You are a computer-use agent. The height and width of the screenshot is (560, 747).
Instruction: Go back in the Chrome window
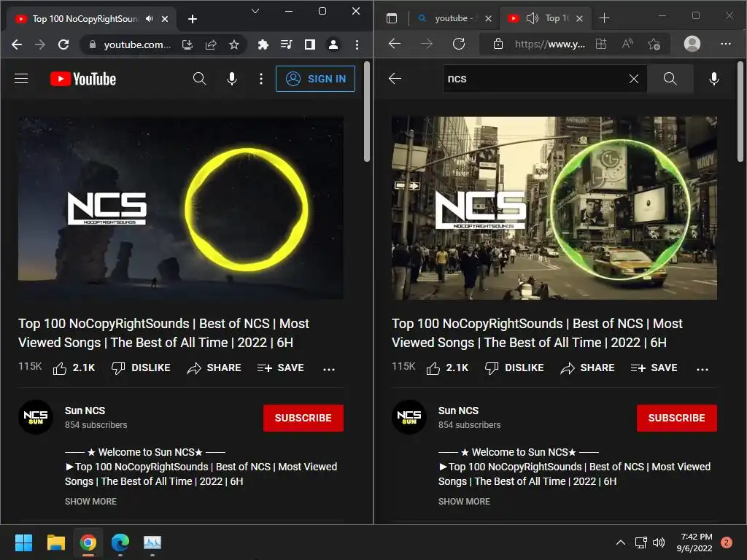[x=17, y=44]
